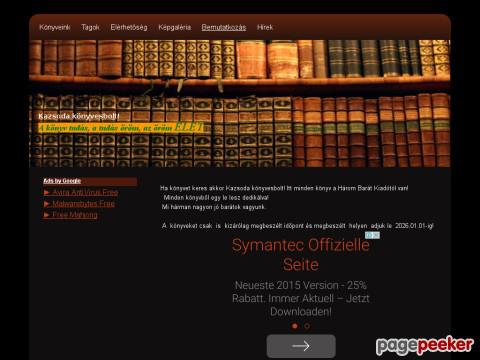Open the Képgaléria gallery page
This screenshot has height=360, width=480.
175,27
